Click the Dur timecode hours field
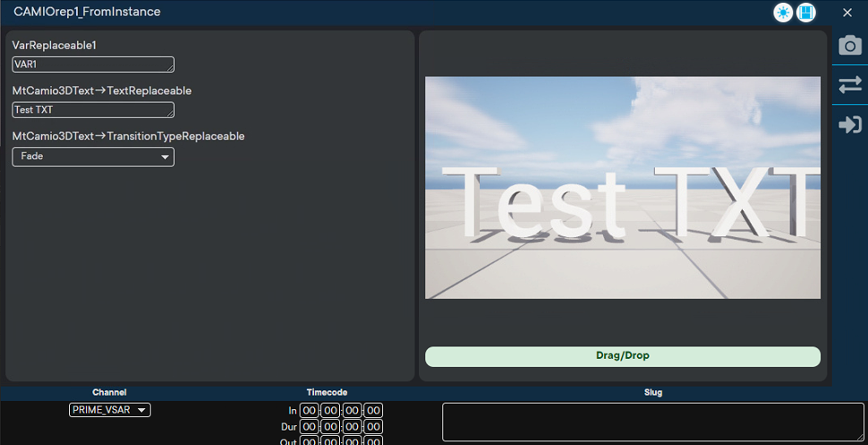 click(x=309, y=427)
